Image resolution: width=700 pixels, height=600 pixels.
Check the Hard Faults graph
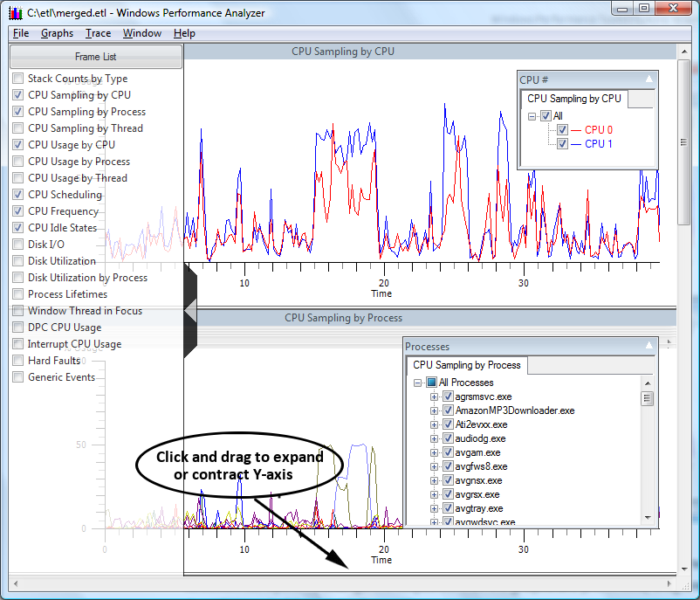pos(17,360)
